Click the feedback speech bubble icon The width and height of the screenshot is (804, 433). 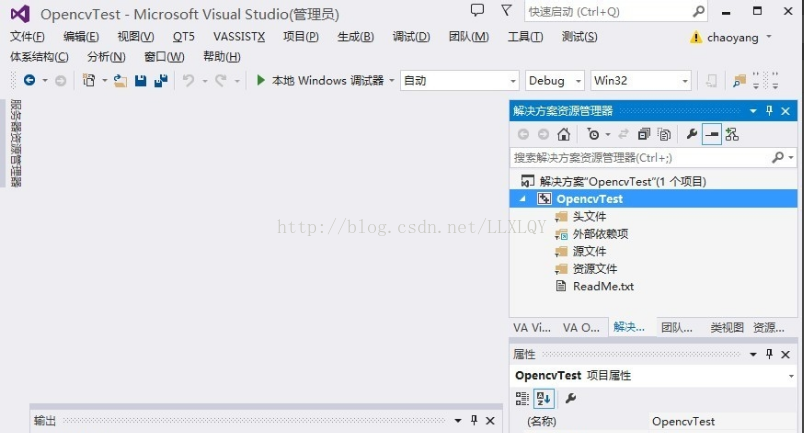point(477,10)
